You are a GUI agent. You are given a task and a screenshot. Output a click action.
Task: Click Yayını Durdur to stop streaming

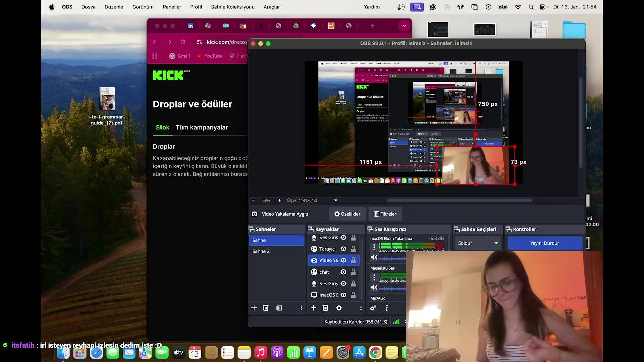coord(544,243)
